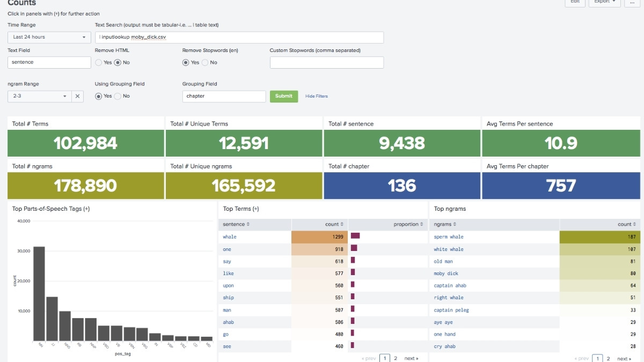The image size is (644, 362).
Task: Sort Top Terms by proportion column
Action: point(408,224)
